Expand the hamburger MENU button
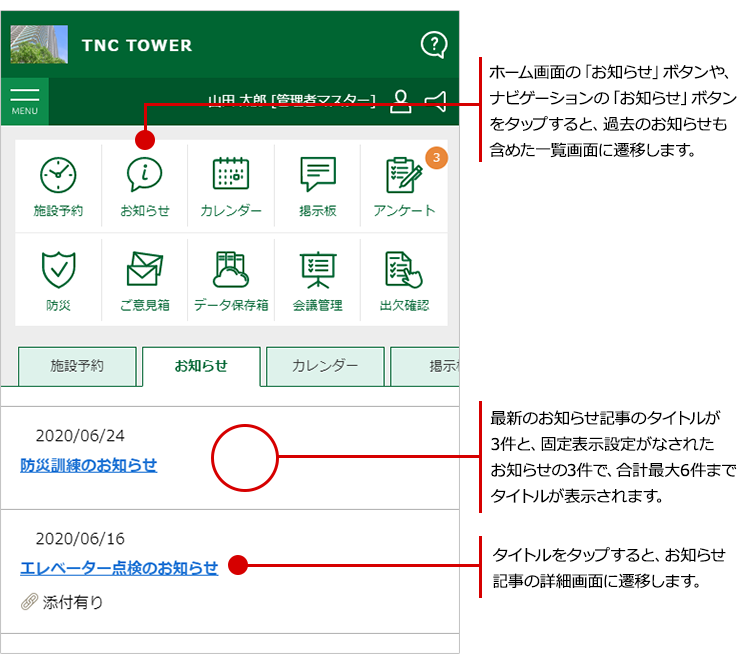 tap(24, 101)
